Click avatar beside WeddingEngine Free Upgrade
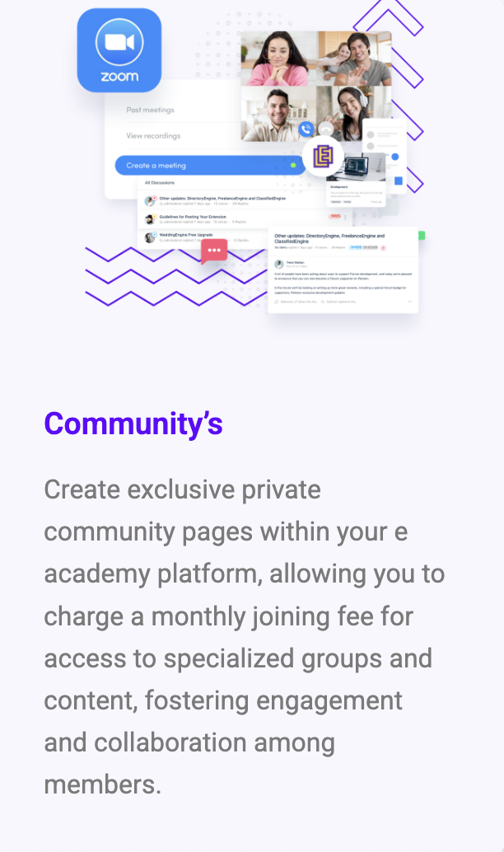This screenshot has height=852, width=504. click(x=151, y=237)
